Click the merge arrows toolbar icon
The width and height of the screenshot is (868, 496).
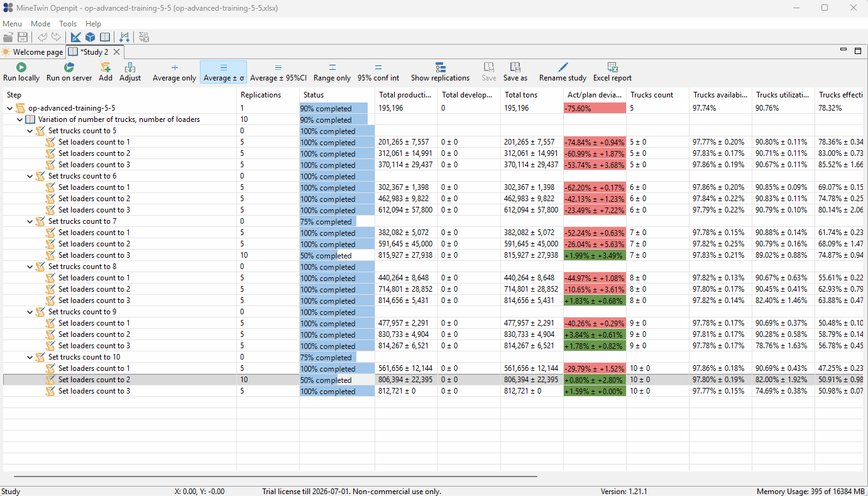pos(124,38)
